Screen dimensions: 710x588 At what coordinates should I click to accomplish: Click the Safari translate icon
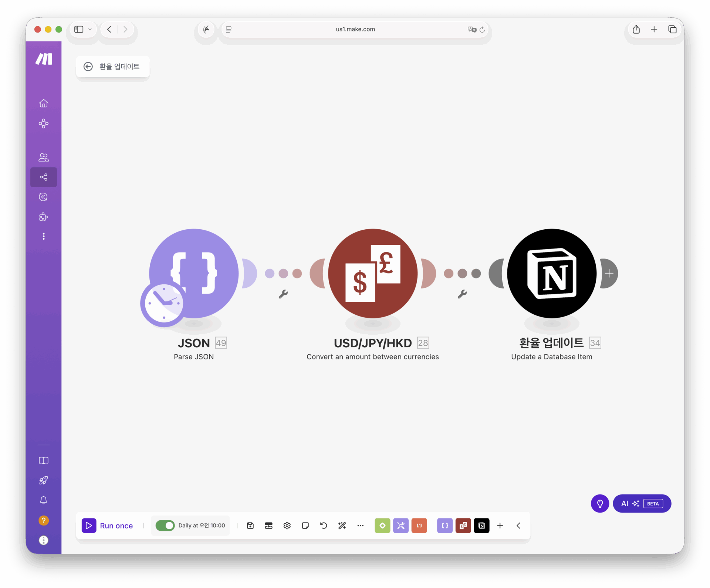472,29
